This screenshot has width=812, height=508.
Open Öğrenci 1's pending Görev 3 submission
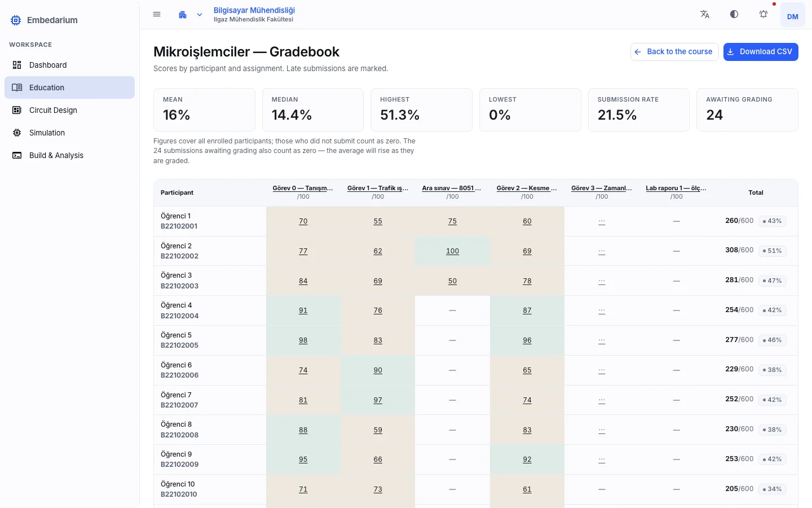tap(602, 221)
